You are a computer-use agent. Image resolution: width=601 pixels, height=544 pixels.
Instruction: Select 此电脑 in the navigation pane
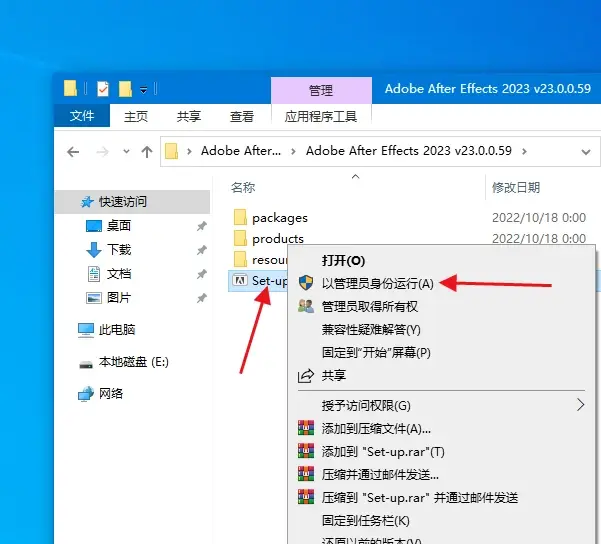click(x=117, y=330)
